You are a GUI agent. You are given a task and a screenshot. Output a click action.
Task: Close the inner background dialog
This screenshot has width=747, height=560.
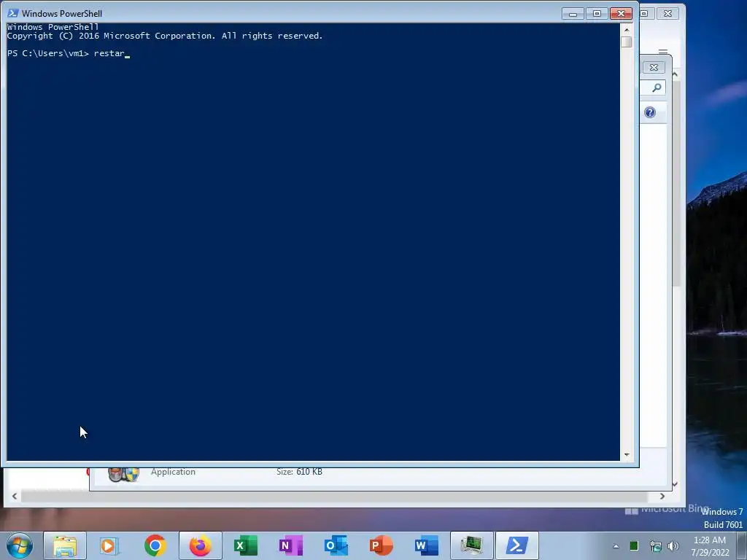point(654,68)
